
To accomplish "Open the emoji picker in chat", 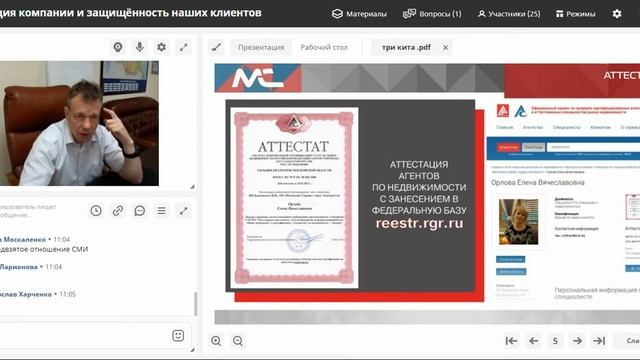I will pyautogui.click(x=178, y=336).
